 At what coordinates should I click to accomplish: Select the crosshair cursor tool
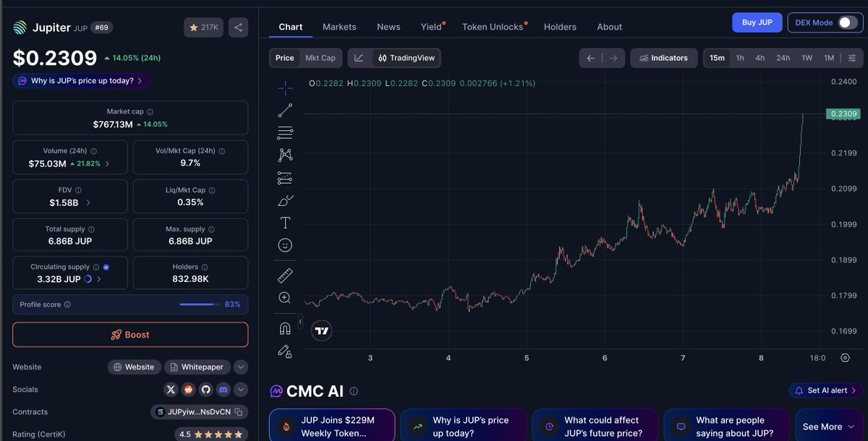click(285, 88)
